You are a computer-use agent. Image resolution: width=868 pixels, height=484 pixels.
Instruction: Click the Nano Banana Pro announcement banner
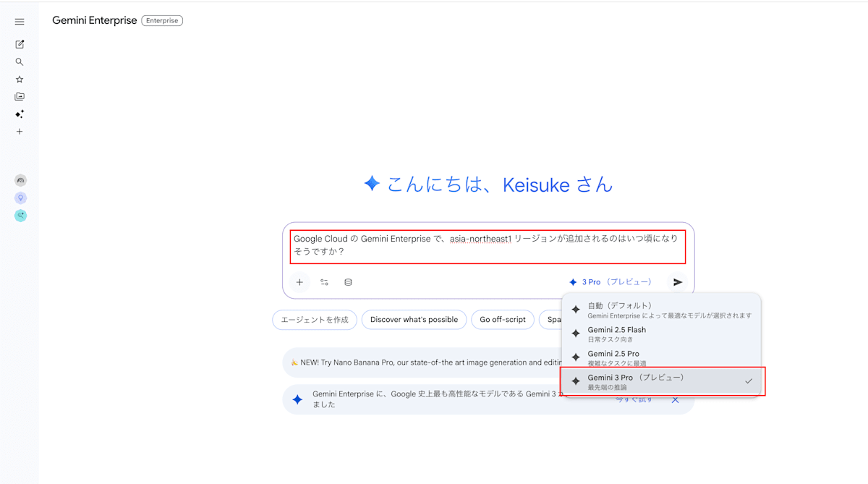[x=422, y=362]
